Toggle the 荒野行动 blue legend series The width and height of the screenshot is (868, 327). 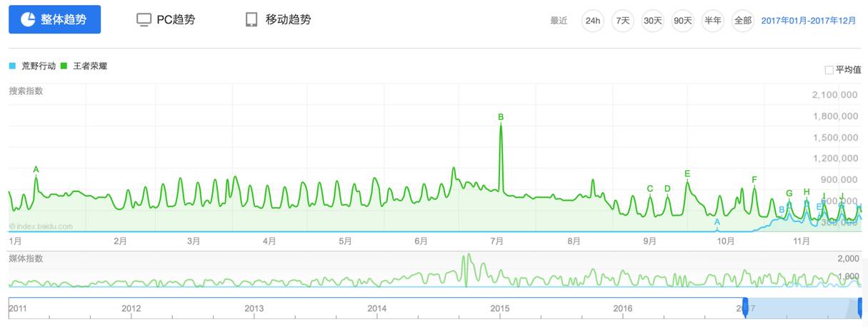click(x=32, y=66)
